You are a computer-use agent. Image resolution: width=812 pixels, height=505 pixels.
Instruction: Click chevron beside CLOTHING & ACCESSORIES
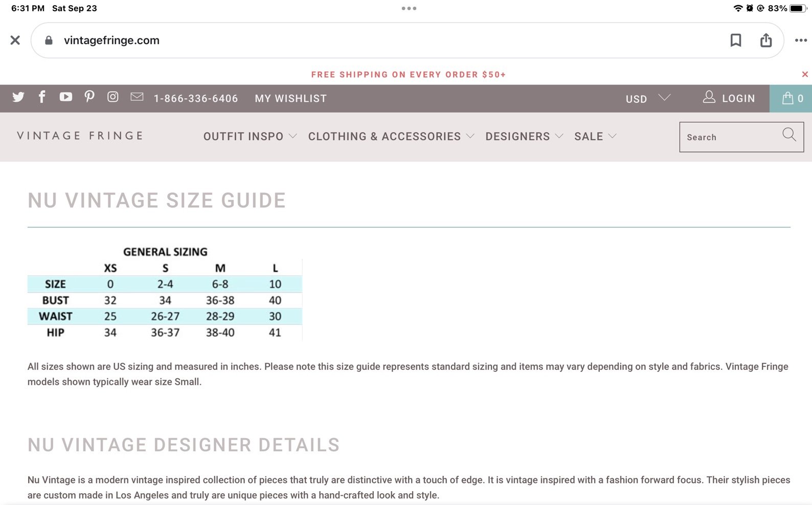pyautogui.click(x=470, y=136)
